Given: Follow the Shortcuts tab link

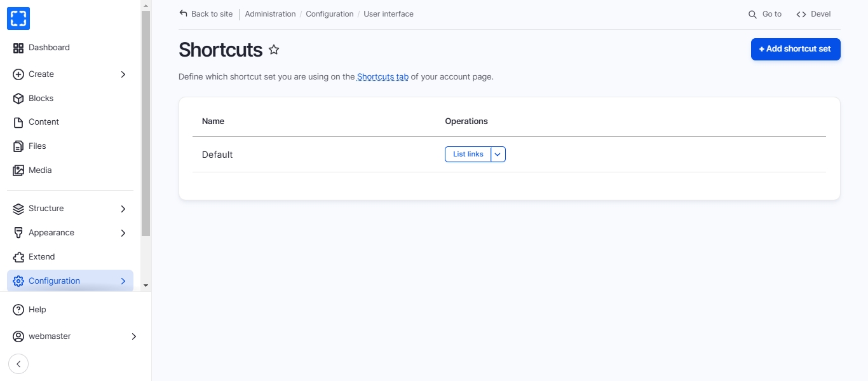Looking at the screenshot, I should pos(383,77).
